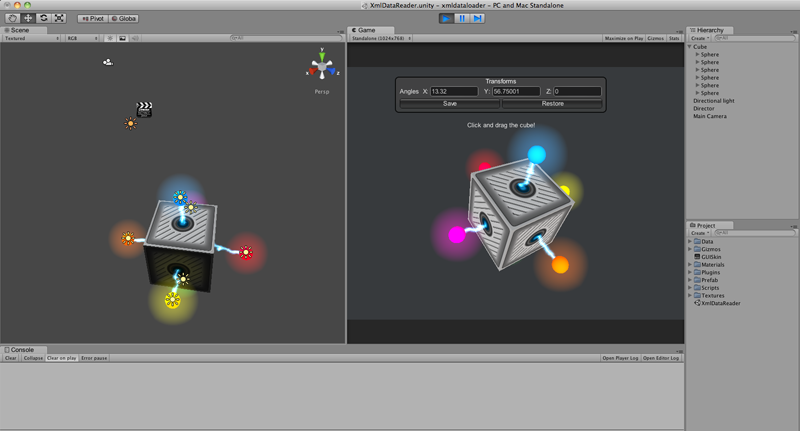This screenshot has height=431, width=800.
Task: Select Main Camera in Hierarchy
Action: point(710,116)
